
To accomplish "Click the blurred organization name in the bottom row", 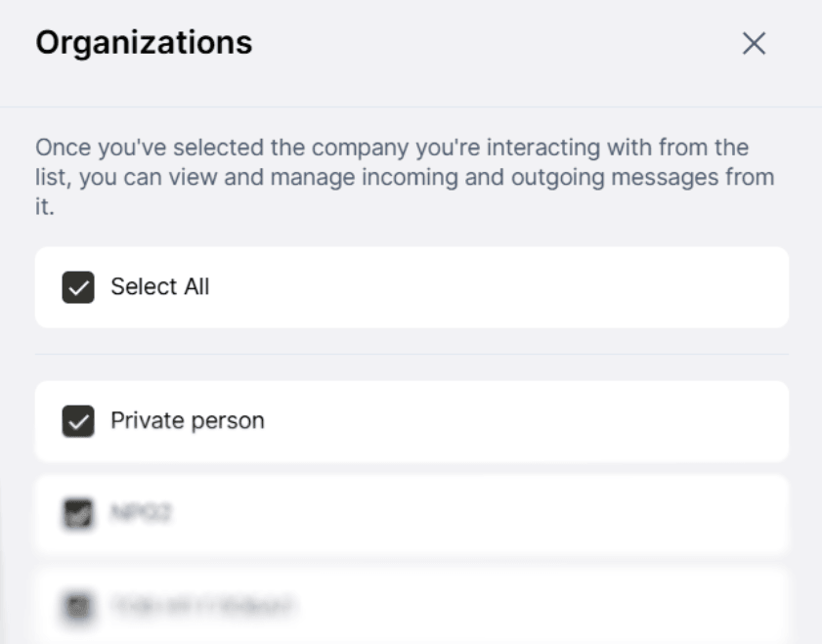I will click(x=202, y=606).
